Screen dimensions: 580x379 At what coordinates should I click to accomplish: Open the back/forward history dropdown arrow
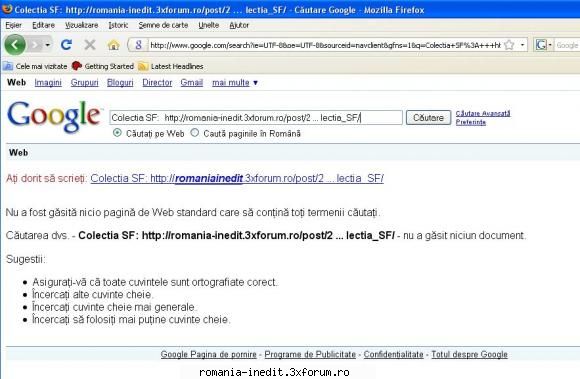click(x=48, y=45)
